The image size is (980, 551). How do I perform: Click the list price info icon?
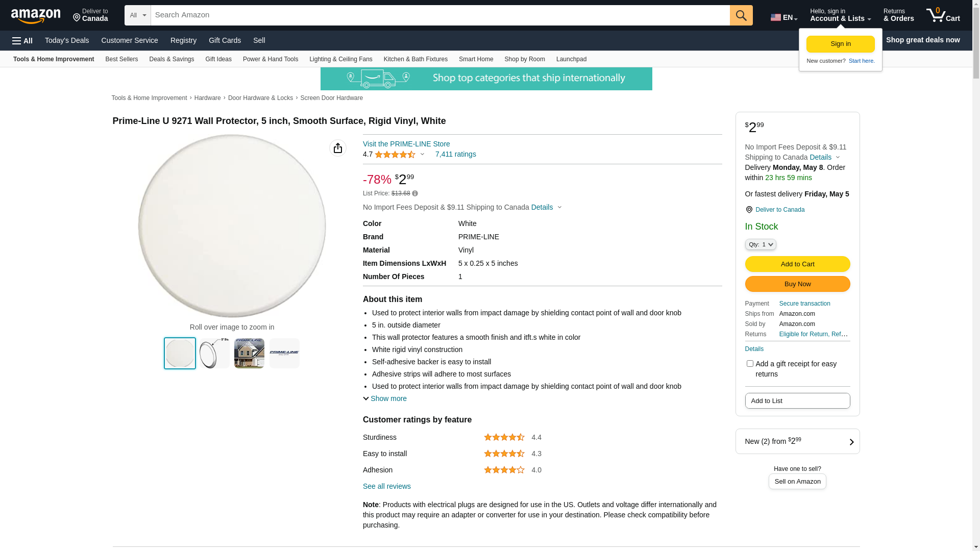pyautogui.click(x=415, y=193)
